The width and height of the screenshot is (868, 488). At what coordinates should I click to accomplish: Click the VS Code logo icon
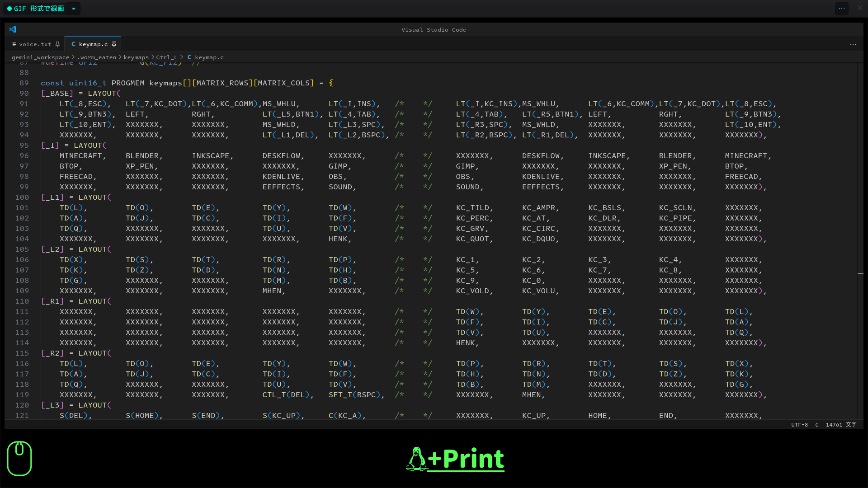(13, 29)
